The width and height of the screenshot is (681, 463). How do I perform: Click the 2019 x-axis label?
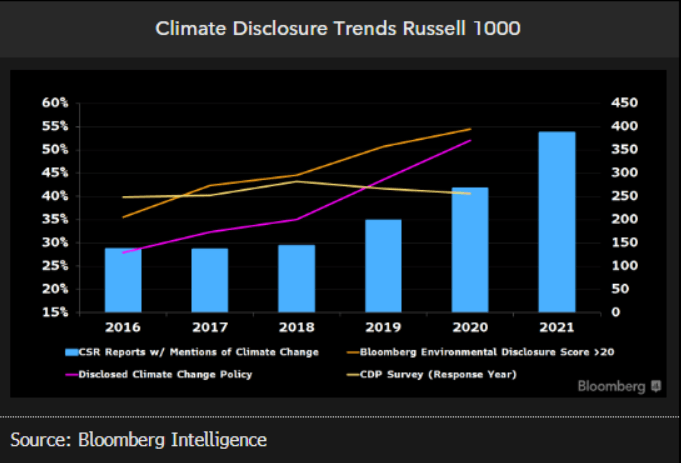(383, 327)
